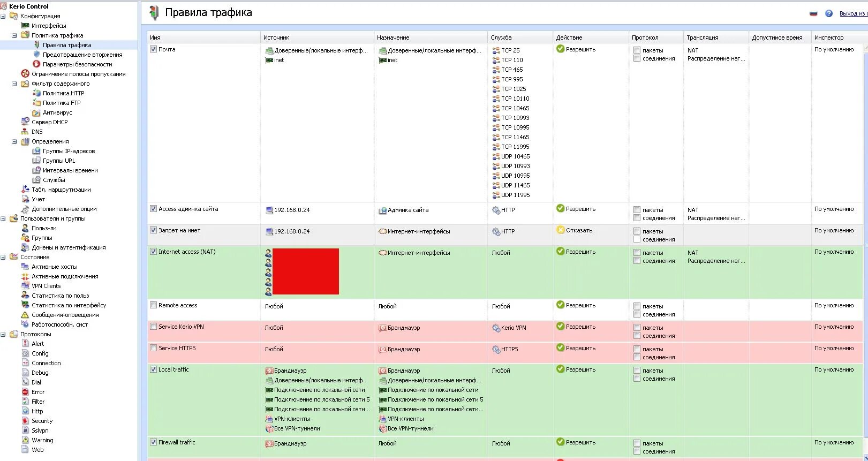Viewport: 868px width, 461px height.
Task: Click the green Allow icon for Почта
Action: click(x=560, y=49)
